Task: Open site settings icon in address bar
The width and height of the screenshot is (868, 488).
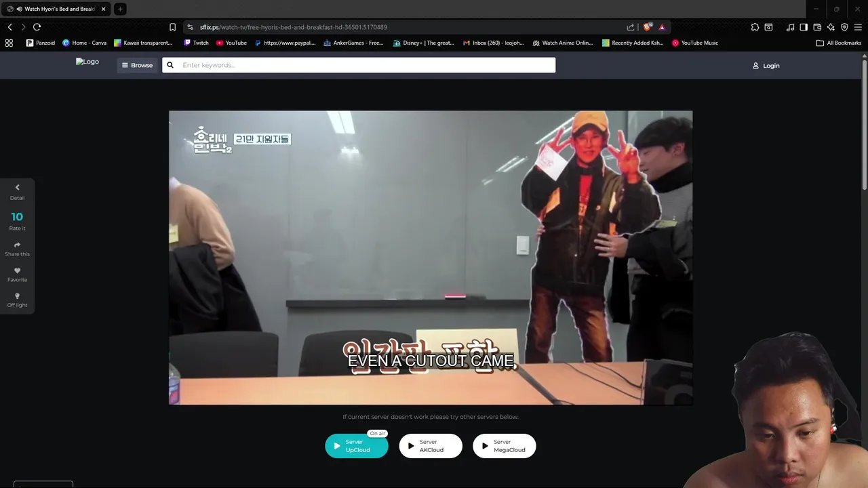Action: [191, 27]
